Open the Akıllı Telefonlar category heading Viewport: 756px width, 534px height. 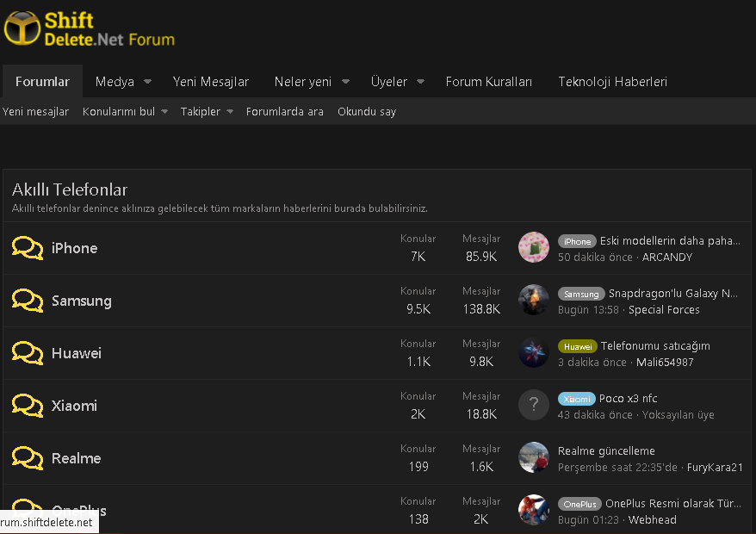point(70,190)
